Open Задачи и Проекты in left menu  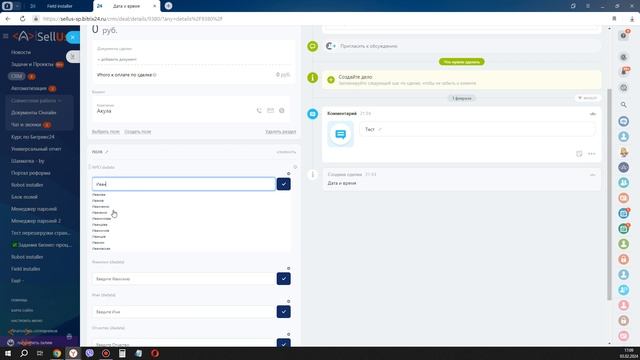tap(32, 64)
